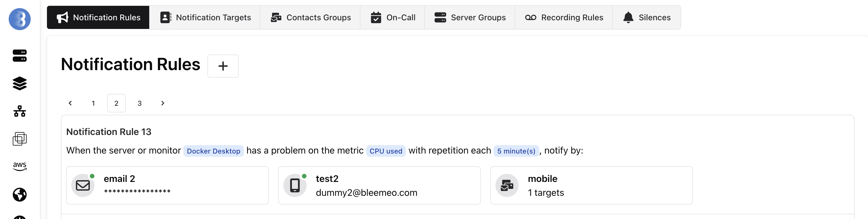Switch to the On-Call tab
This screenshot has height=219, width=868.
pos(393,17)
